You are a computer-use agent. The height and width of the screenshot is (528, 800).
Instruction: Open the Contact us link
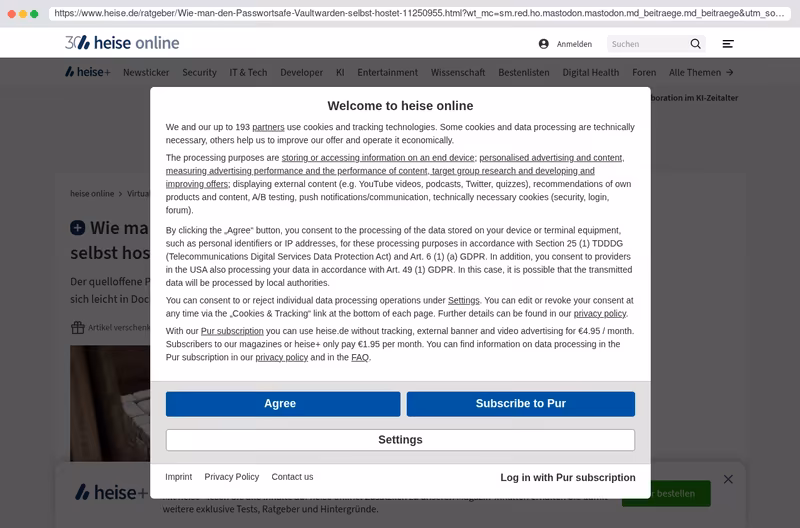tap(292, 476)
